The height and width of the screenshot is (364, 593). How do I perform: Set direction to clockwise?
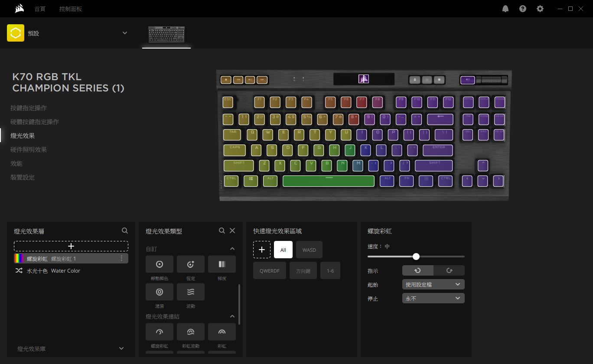pos(449,270)
